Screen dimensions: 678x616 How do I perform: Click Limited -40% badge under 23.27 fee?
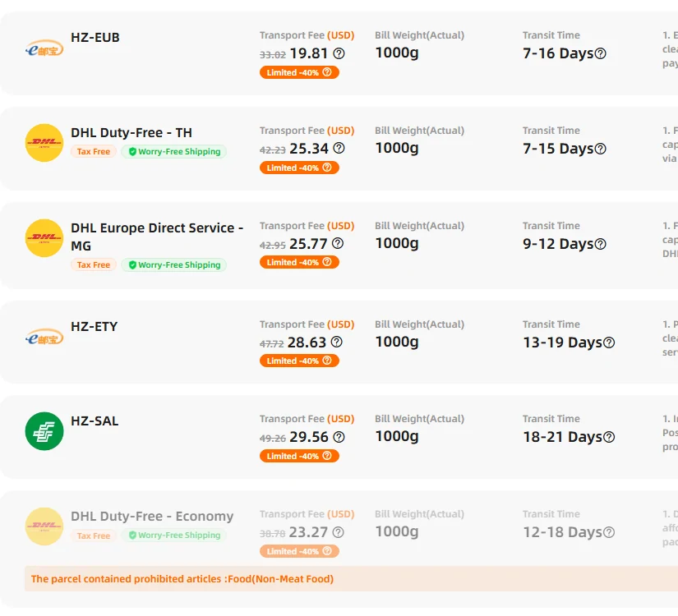[x=299, y=551]
